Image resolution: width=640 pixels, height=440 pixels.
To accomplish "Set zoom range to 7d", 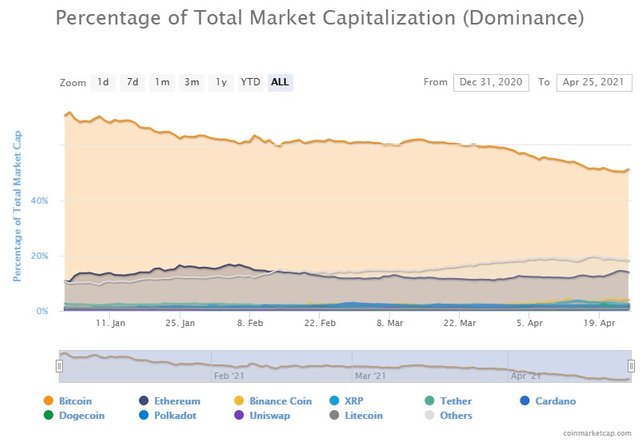I will 132,82.
